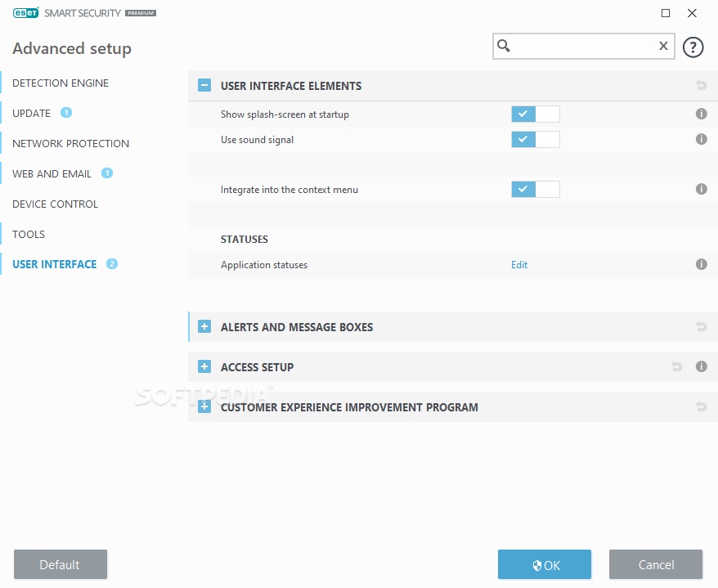Viewport: 718px width, 588px height.
Task: Open info for Use sound signal
Action: click(701, 139)
